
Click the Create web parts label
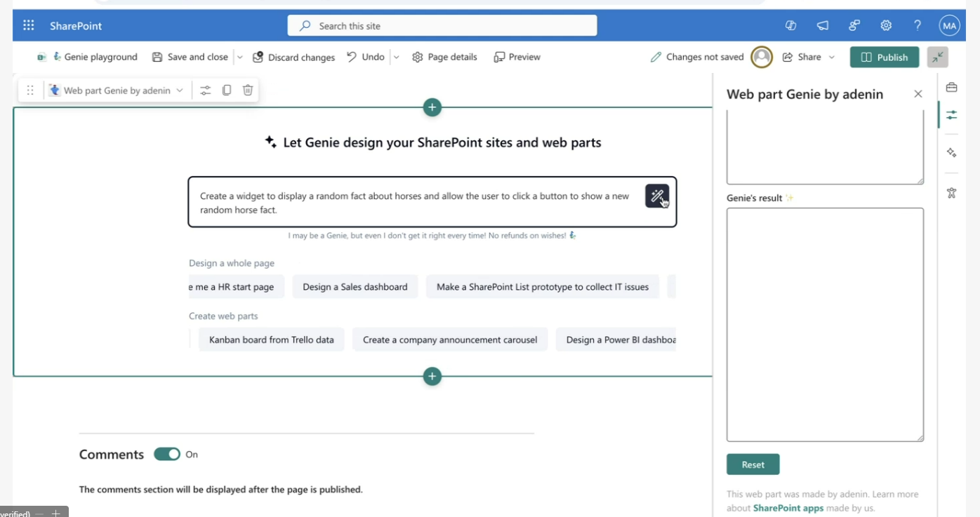point(223,316)
